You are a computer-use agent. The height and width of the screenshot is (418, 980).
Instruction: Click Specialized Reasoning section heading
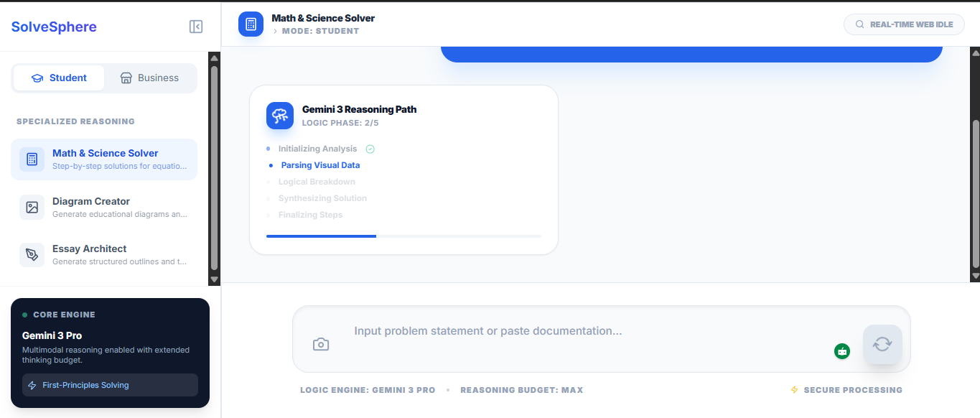(75, 121)
